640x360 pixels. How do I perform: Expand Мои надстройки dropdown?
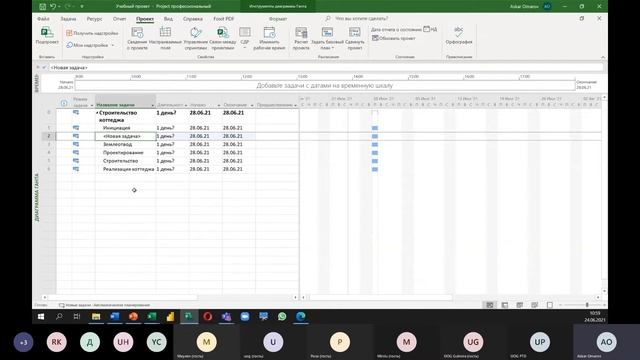[x=113, y=45]
